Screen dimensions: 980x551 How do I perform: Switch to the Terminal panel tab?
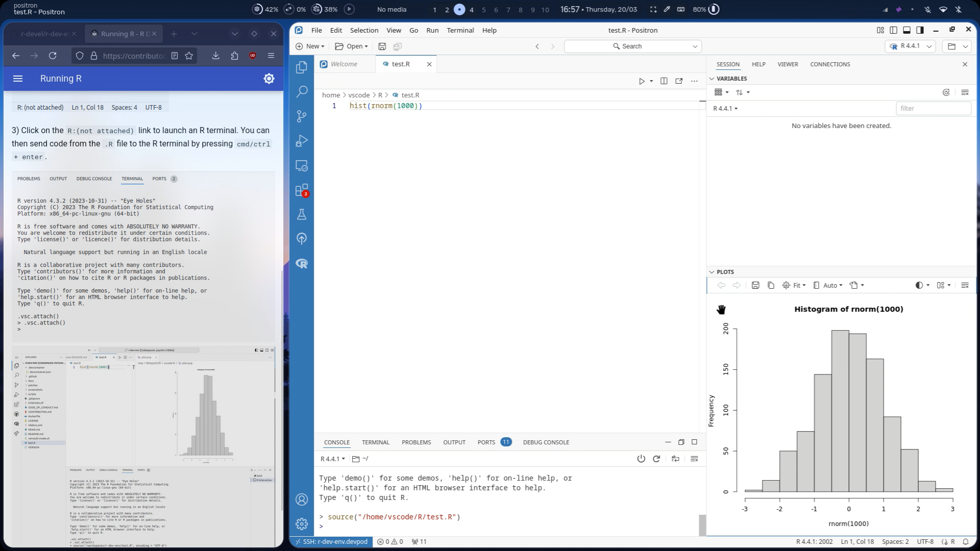[376, 442]
